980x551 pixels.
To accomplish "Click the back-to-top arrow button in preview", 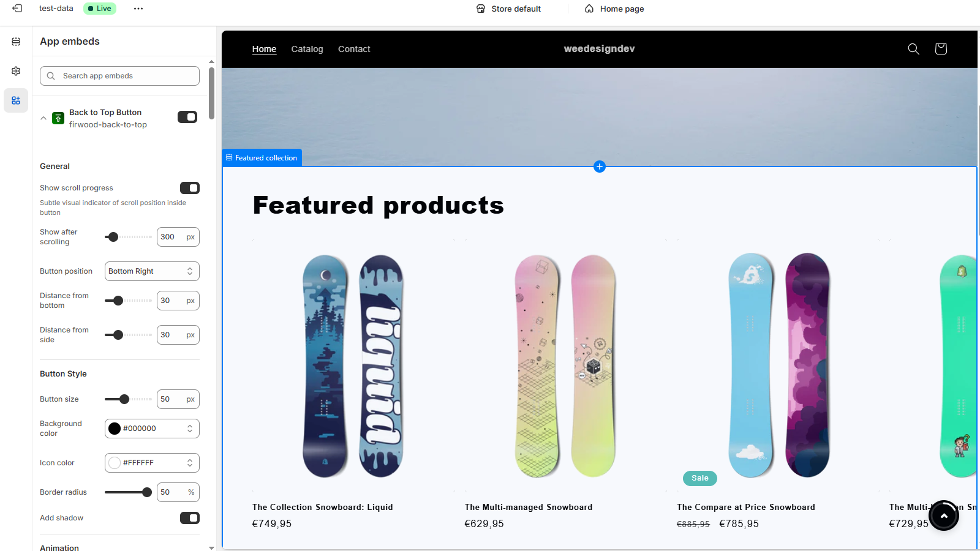I will [944, 516].
